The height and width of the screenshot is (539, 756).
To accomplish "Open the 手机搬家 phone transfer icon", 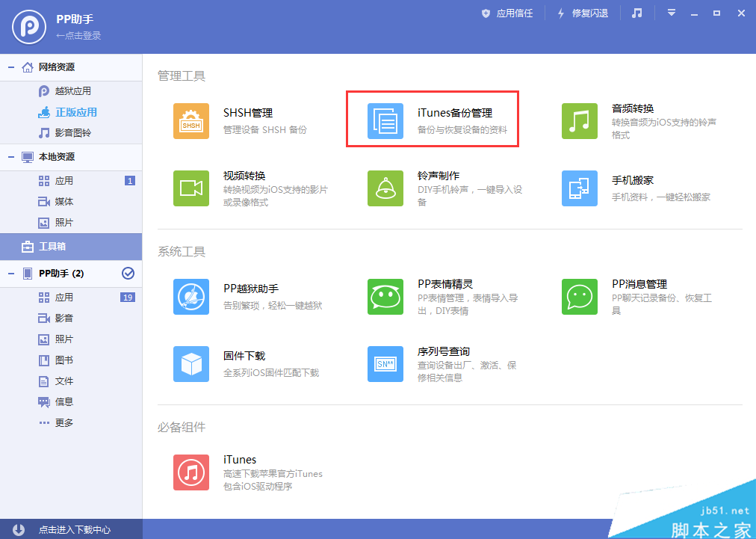I will [x=580, y=188].
